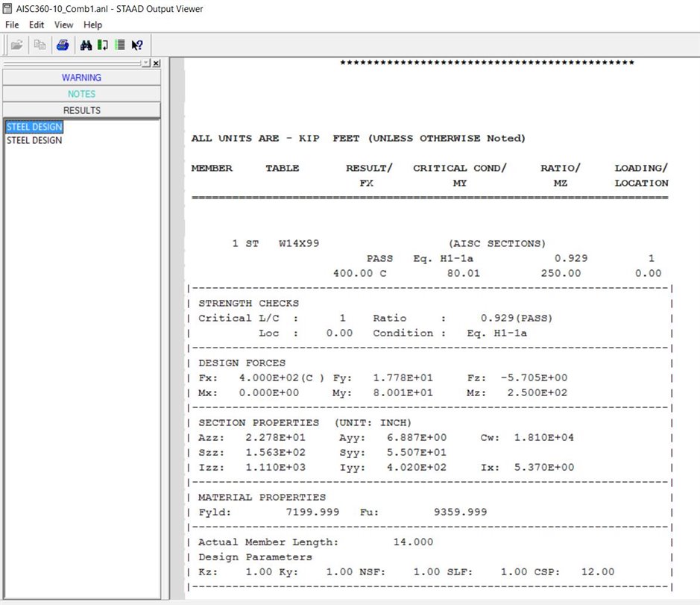
Task: Click the Open file folder icon
Action: click(x=16, y=45)
